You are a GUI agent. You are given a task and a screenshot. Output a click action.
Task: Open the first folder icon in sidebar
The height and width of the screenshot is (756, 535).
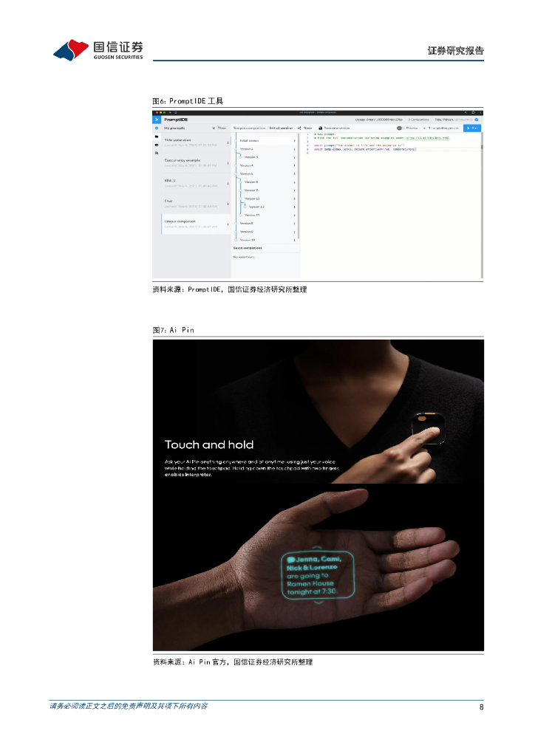[x=157, y=137]
